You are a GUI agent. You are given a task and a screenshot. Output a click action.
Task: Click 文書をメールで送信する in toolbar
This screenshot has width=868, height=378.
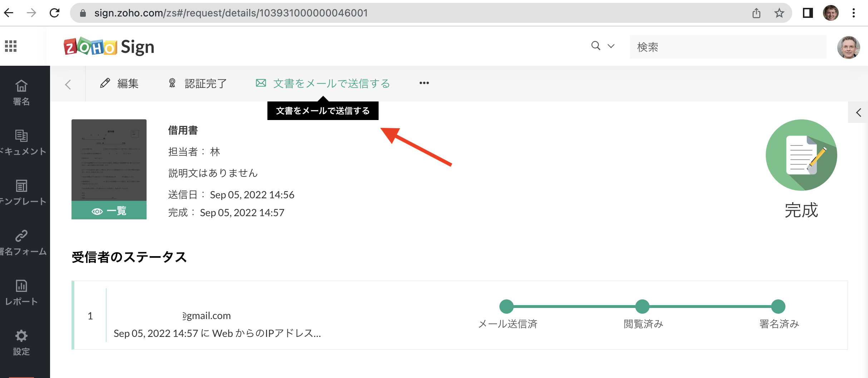coord(323,84)
